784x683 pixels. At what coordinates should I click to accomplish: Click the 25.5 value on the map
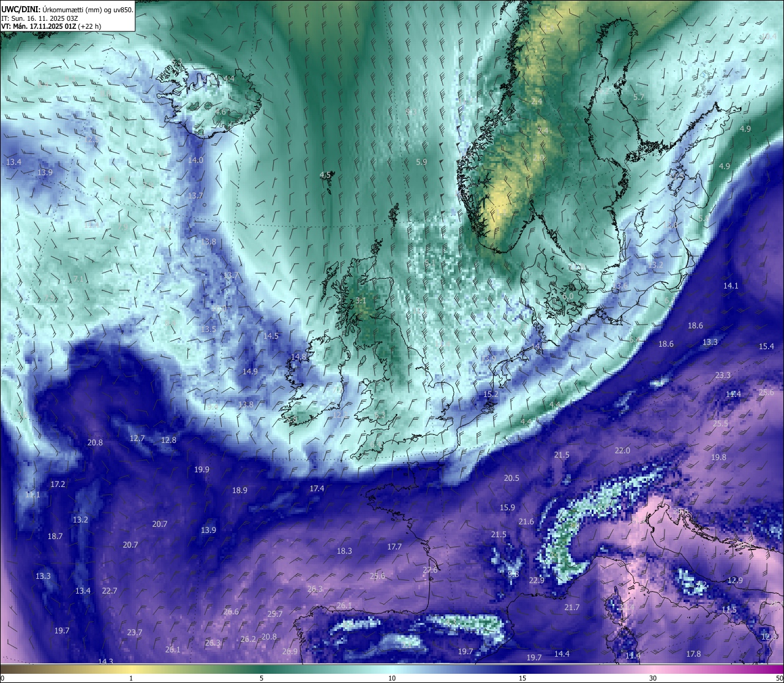tap(720, 424)
